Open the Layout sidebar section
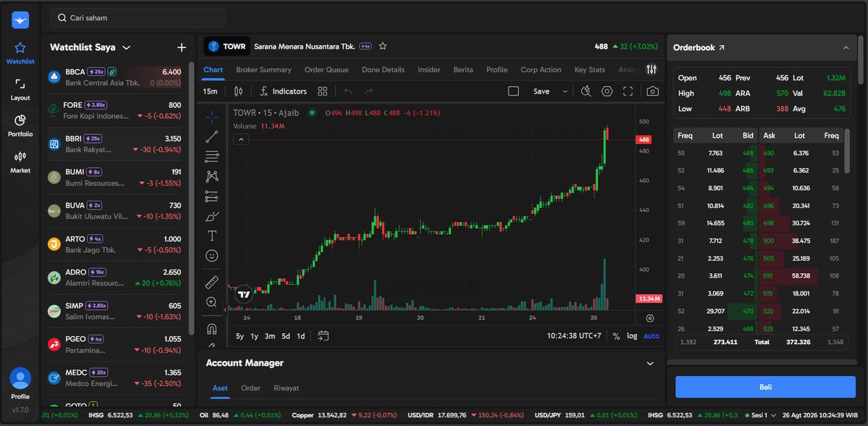868x426 pixels. pyautogui.click(x=20, y=90)
